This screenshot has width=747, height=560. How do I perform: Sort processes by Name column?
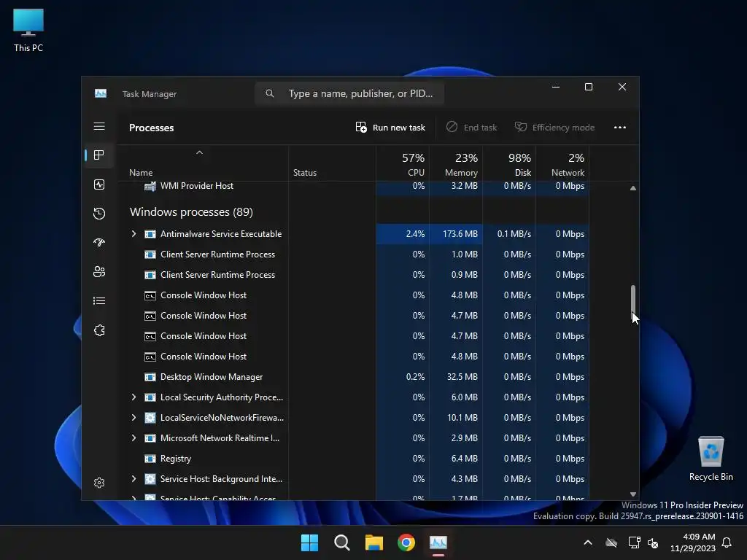pyautogui.click(x=203, y=163)
